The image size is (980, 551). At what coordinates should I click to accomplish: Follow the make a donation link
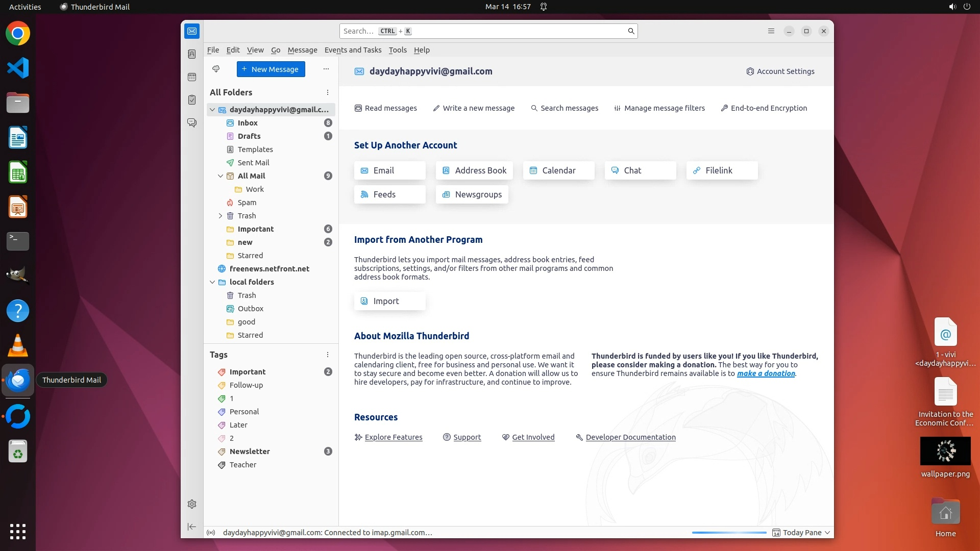pyautogui.click(x=766, y=373)
